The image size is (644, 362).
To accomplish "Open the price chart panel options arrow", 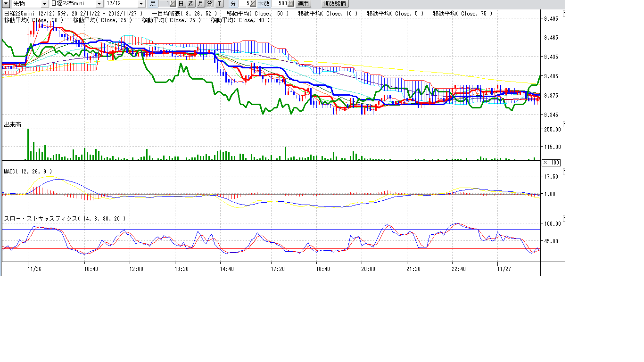I will coord(564,14).
